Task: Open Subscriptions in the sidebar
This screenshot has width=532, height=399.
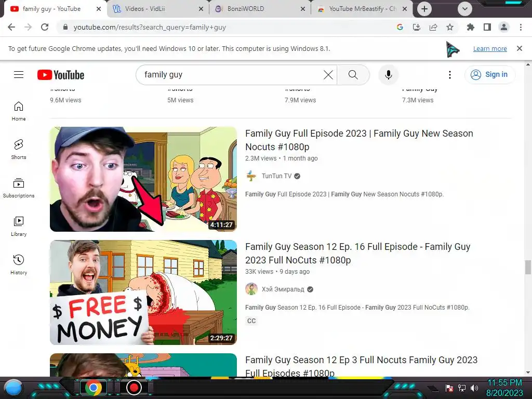Action: click(19, 188)
